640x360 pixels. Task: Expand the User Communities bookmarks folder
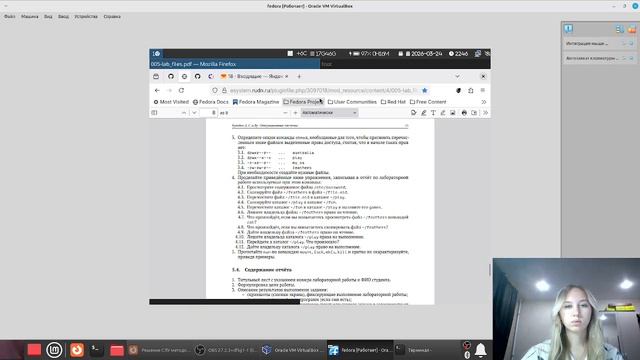pos(352,102)
